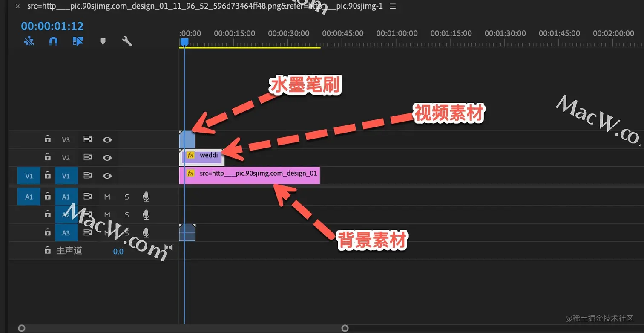
Task: Toggle lock on audio track A2
Action: pyautogui.click(x=48, y=214)
